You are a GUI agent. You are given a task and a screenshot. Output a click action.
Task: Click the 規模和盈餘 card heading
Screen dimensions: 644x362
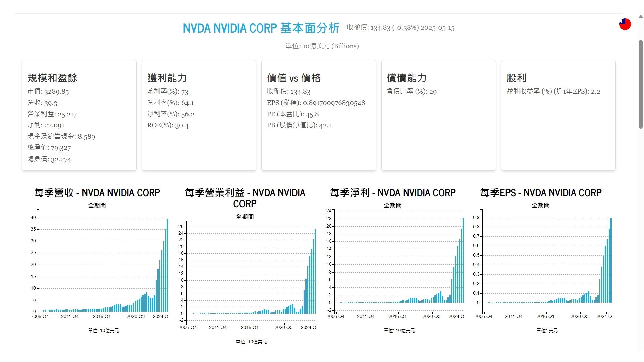pos(52,78)
